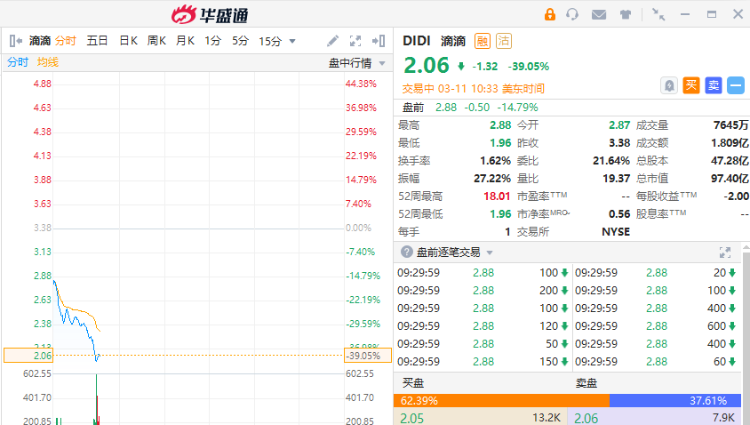This screenshot has width=750, height=425.
Task: Toggle the blue minus watchlist button
Action: coord(735,86)
